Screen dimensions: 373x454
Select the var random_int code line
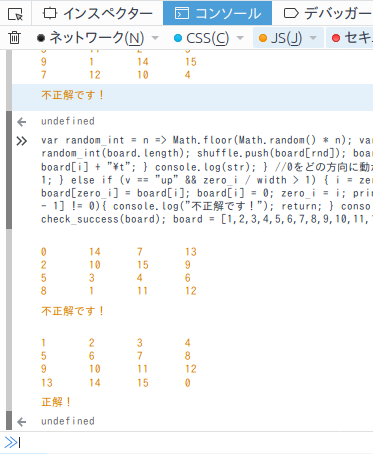[x=207, y=140]
